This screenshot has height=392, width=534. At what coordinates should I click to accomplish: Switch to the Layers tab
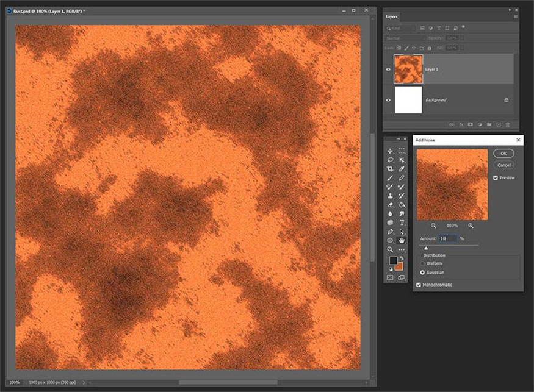click(391, 16)
